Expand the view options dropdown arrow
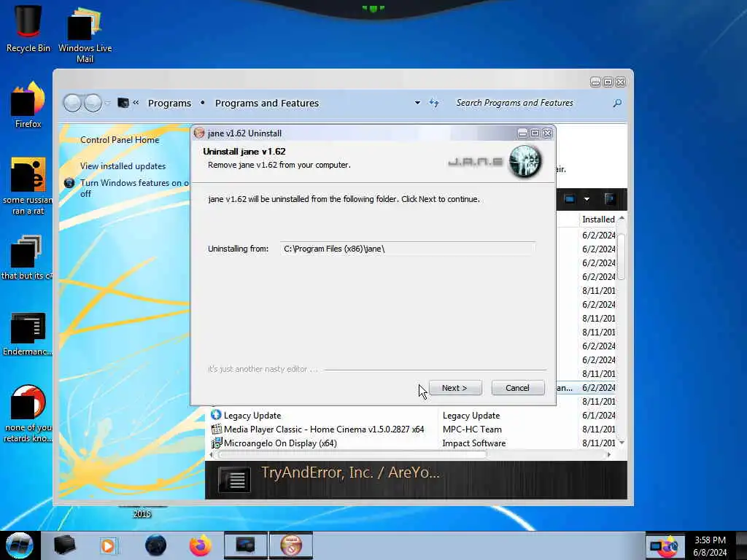Screen dimensions: 747x560 click(x=587, y=199)
